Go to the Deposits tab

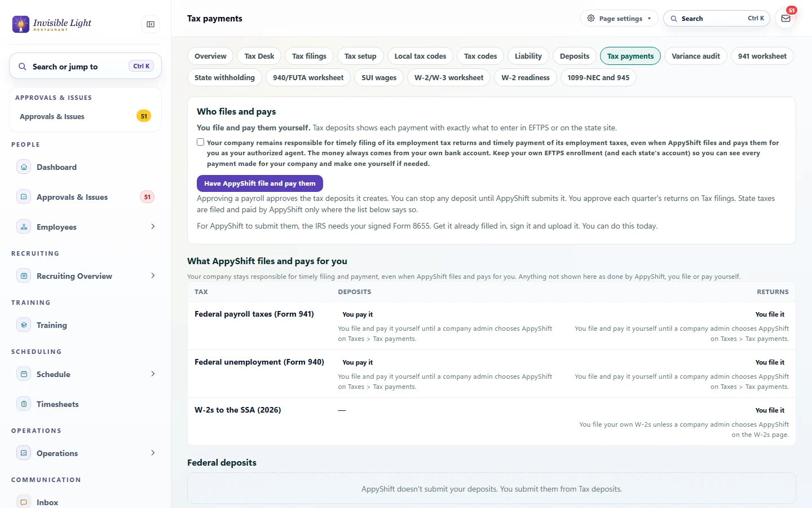(x=575, y=56)
